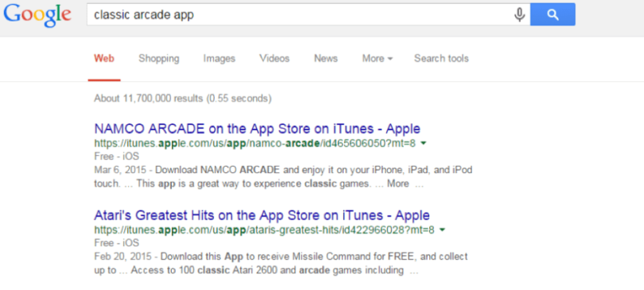The width and height of the screenshot is (644, 290).
Task: Switch to the Shopping tab
Action: (x=159, y=59)
